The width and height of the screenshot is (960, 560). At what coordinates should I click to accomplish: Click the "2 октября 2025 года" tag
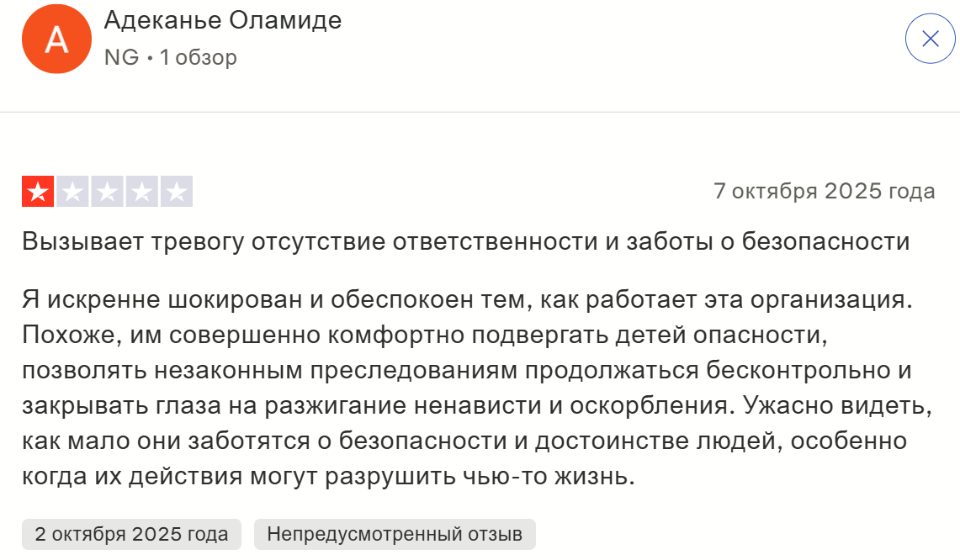point(131,534)
